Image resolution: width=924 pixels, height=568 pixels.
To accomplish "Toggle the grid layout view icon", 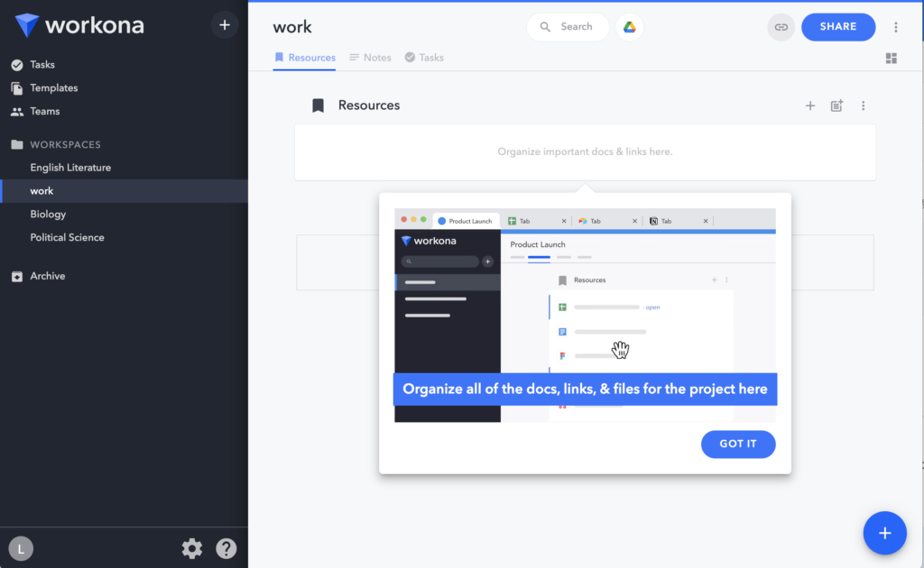I will pyautogui.click(x=891, y=59).
